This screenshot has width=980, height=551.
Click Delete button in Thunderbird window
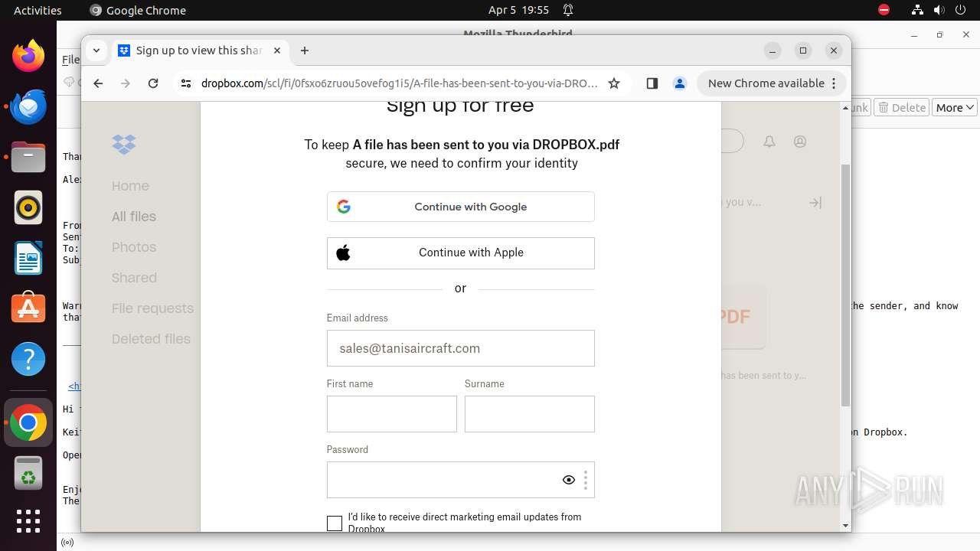(x=901, y=108)
